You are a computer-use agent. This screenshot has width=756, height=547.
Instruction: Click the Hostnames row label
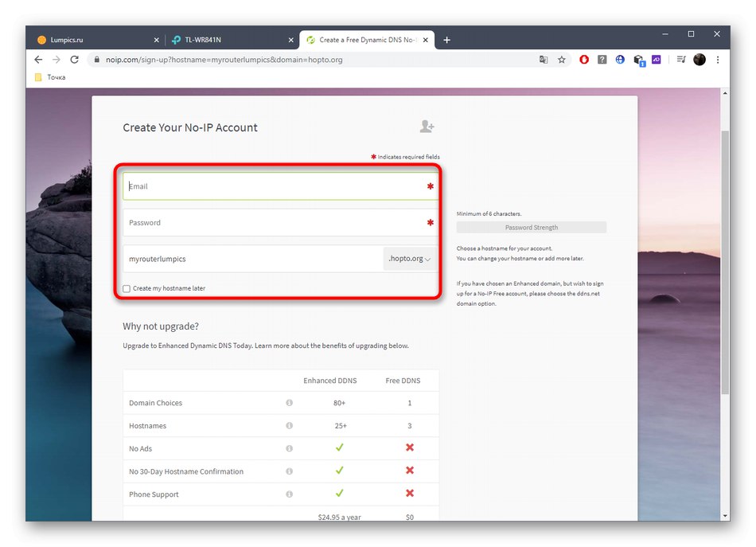pos(147,426)
